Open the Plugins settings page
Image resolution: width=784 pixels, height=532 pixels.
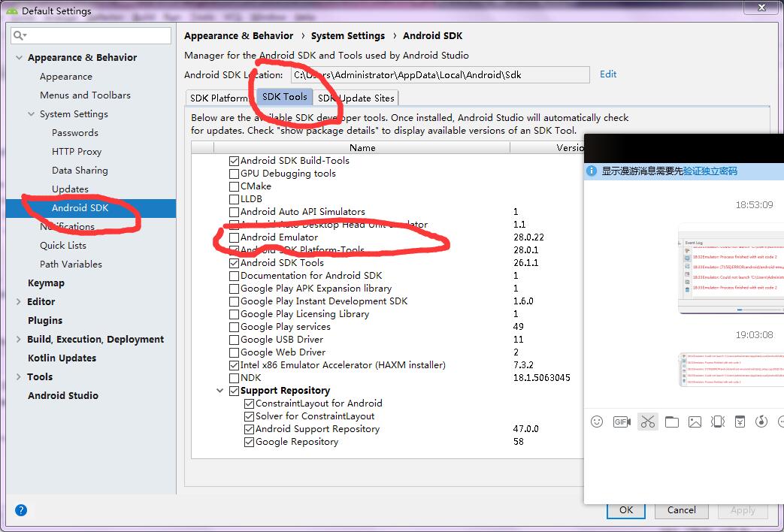[45, 321]
